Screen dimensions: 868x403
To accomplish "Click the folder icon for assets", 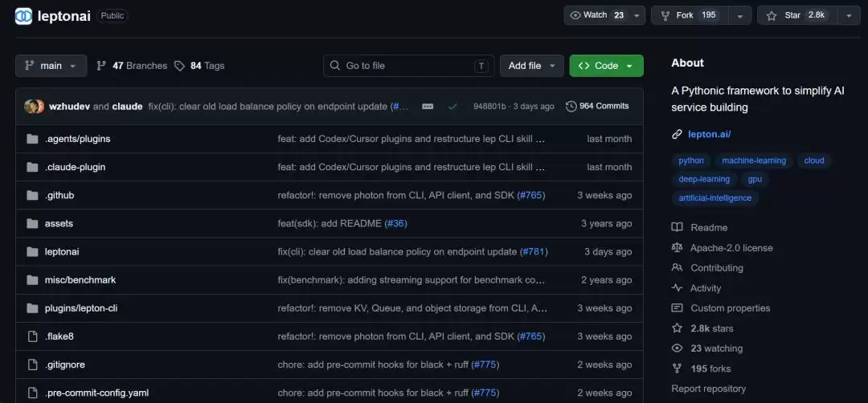I will [x=32, y=223].
